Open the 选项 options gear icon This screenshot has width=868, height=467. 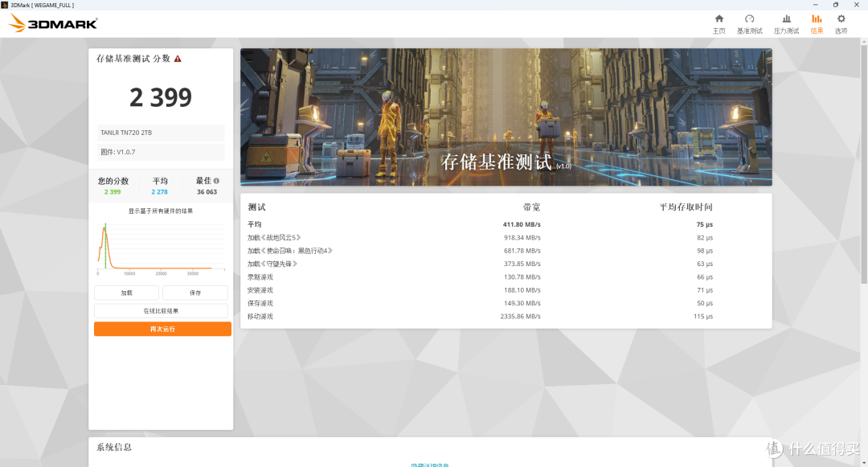coord(841,18)
